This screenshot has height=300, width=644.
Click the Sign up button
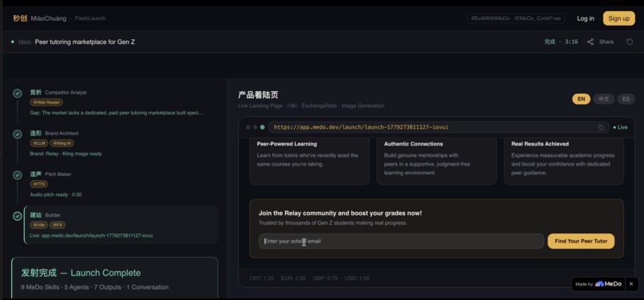pos(619,18)
